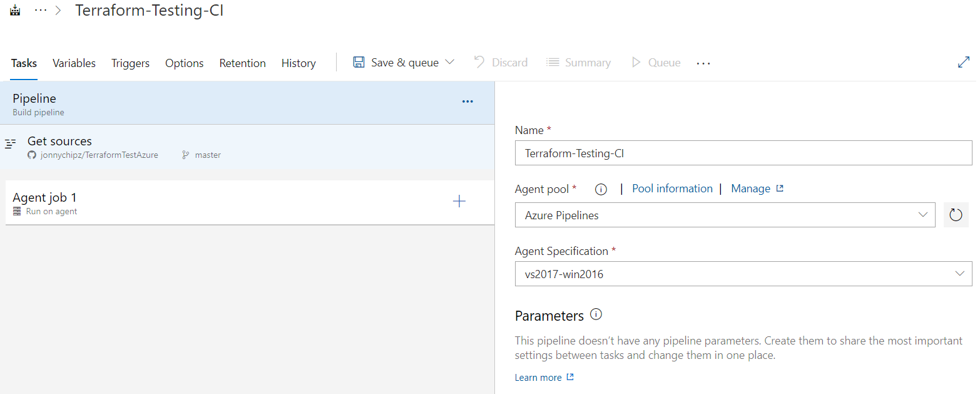Switch to the Triggers tab
Screen dimensions: 980x394
pos(130,63)
